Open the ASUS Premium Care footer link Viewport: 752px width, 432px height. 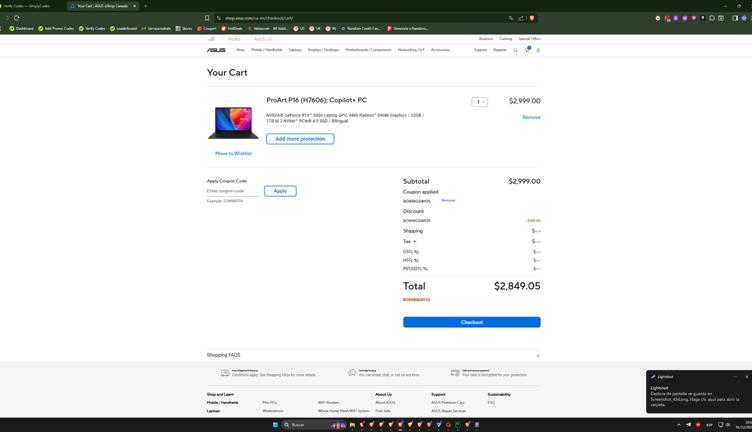448,403
